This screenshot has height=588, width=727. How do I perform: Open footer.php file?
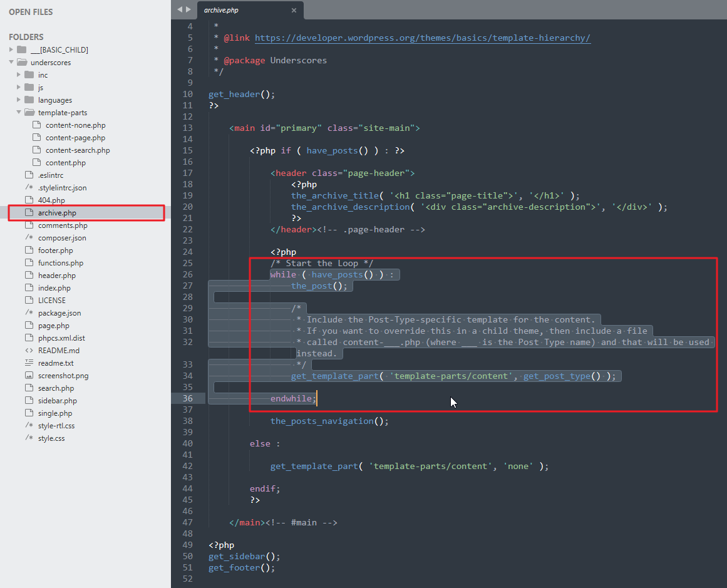point(56,250)
